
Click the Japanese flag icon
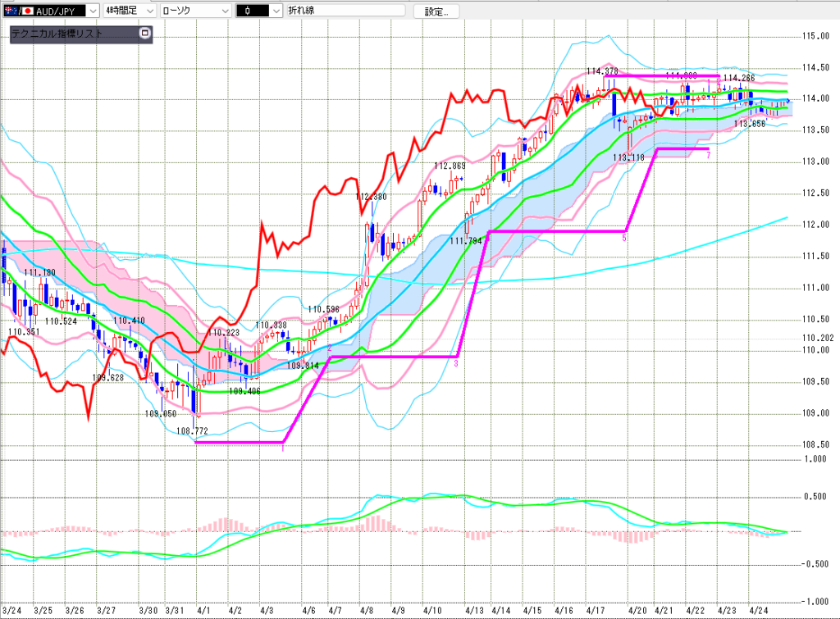click(x=27, y=11)
